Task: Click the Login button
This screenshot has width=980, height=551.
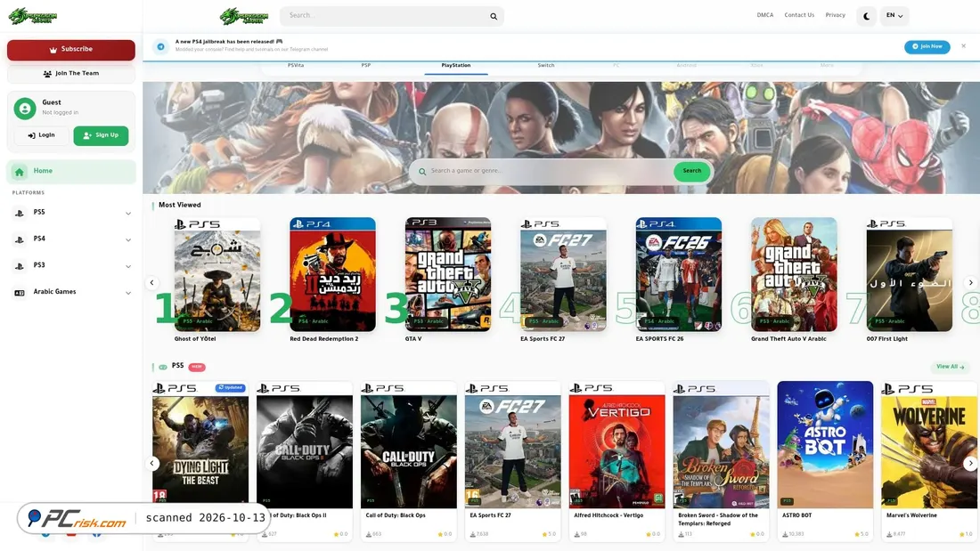Action: point(41,135)
